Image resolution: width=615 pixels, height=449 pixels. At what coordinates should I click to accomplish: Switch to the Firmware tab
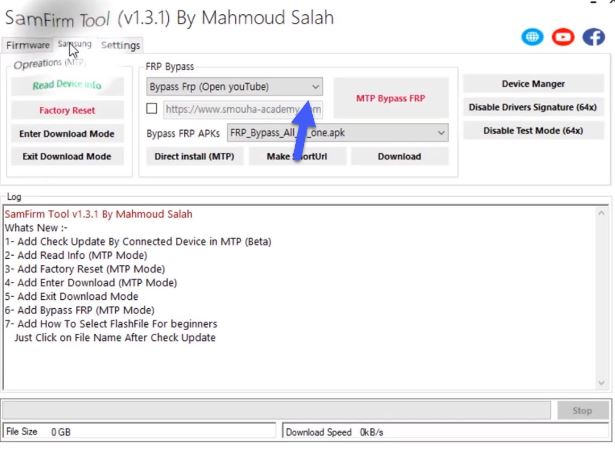coord(27,45)
